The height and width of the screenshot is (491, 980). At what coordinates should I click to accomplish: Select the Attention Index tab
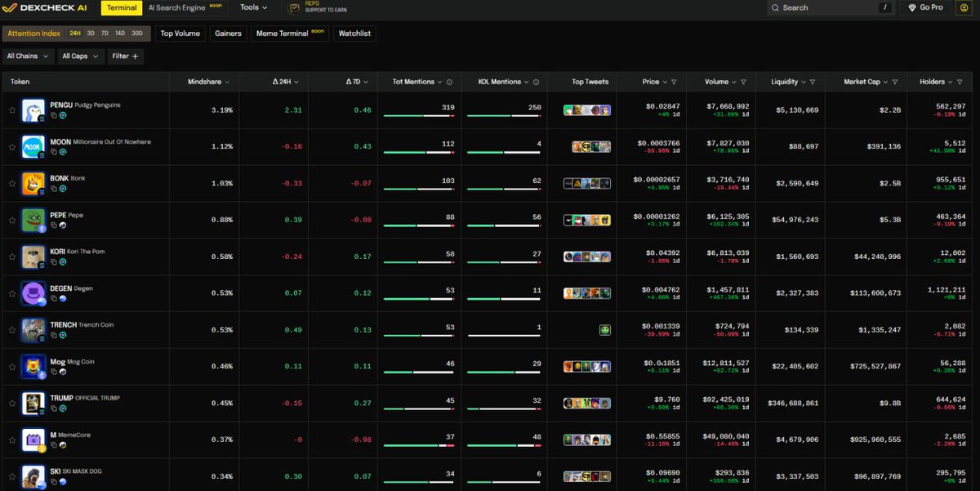tap(34, 33)
